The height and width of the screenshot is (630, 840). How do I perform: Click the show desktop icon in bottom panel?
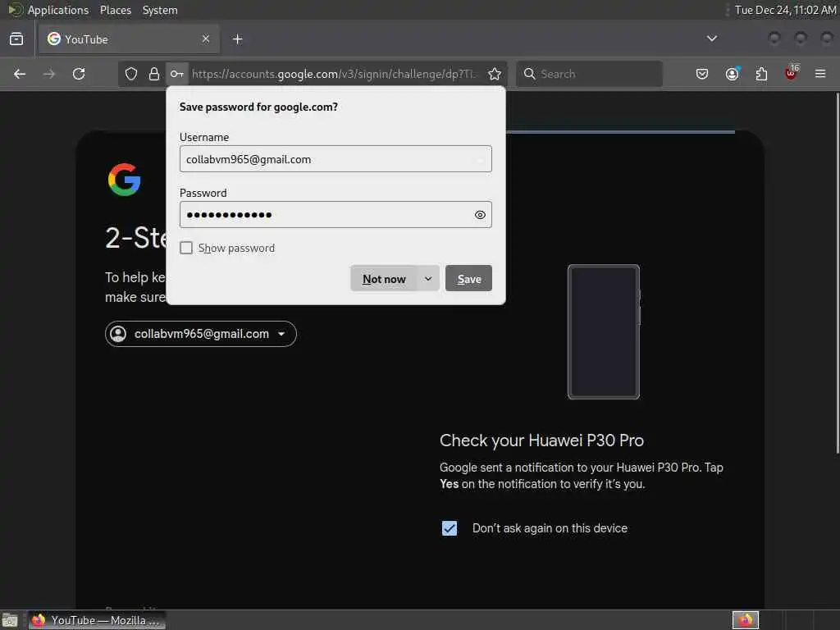(10, 621)
